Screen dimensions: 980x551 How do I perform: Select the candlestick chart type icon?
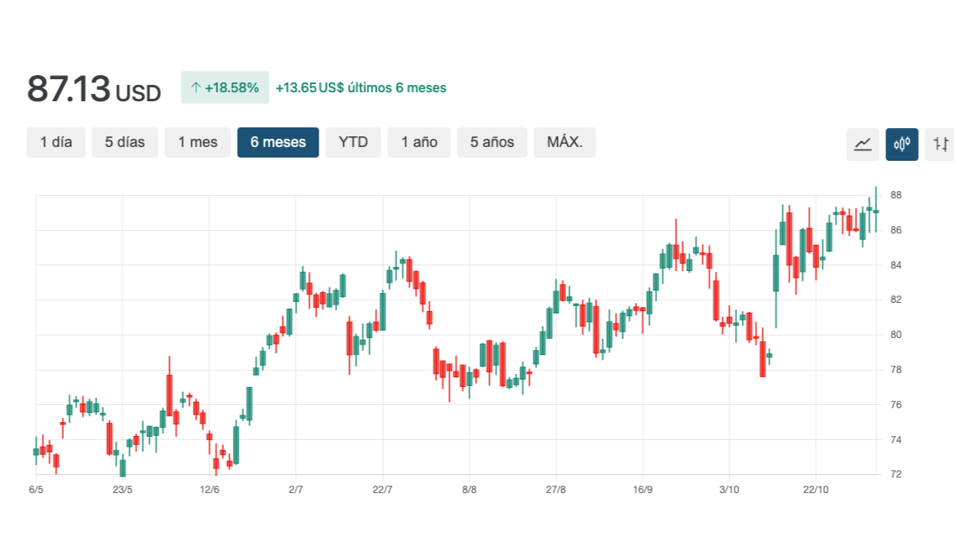[x=902, y=144]
